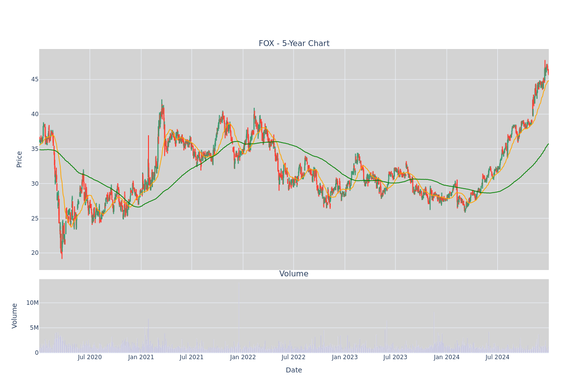The width and height of the screenshot is (588, 392).
Task: Click the 'Date' x-axis label
Action: click(294, 370)
